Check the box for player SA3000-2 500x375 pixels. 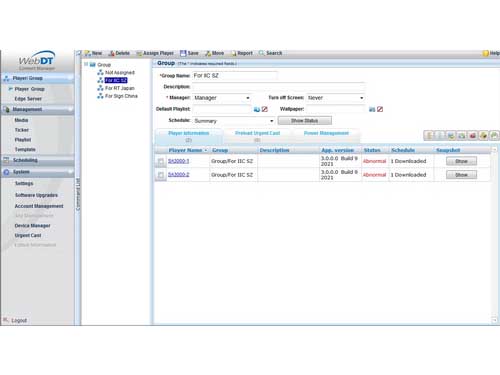[161, 175]
